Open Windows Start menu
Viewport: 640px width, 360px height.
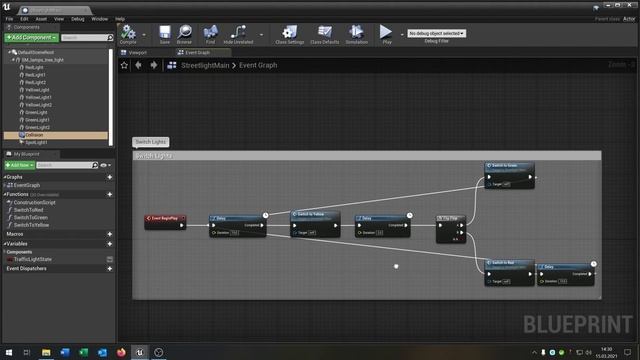[x=9, y=352]
